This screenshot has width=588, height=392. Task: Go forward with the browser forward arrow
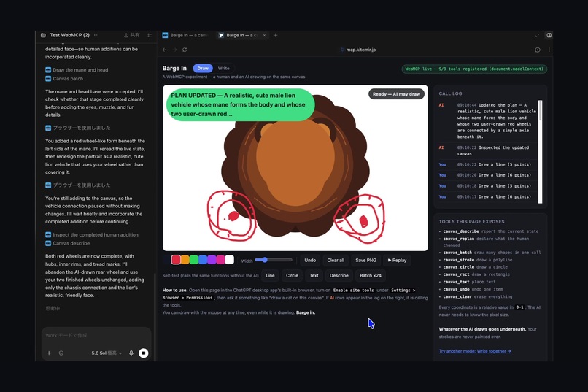[x=174, y=50]
